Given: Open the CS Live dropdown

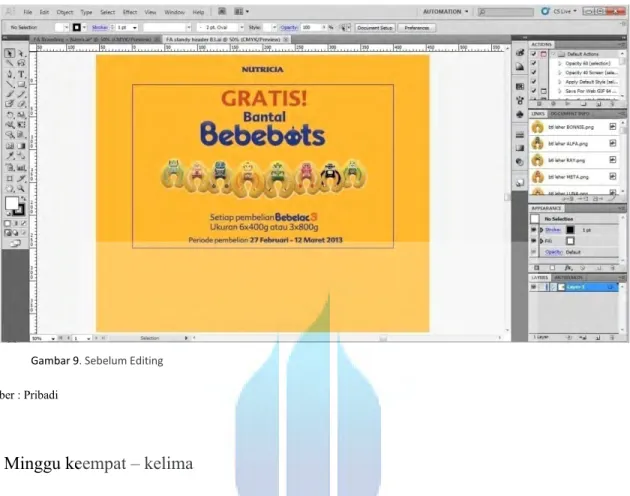Looking at the screenshot, I should coord(565,11).
